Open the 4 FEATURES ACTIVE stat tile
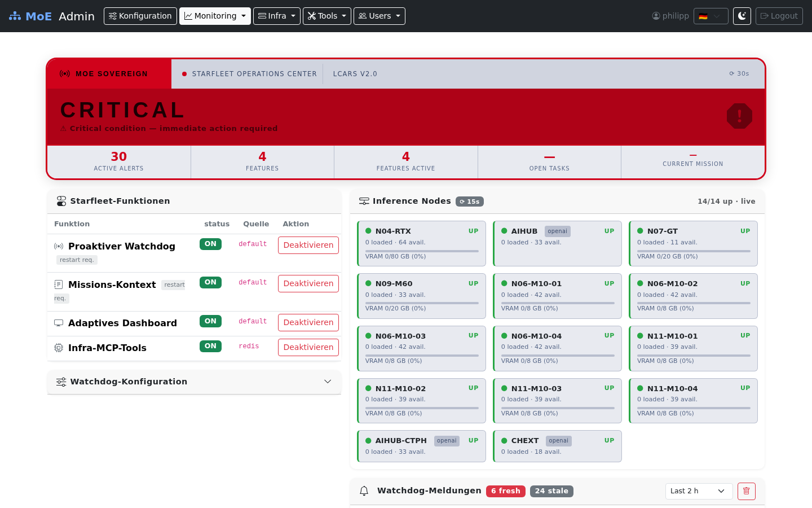This screenshot has width=812, height=508. pos(406,161)
